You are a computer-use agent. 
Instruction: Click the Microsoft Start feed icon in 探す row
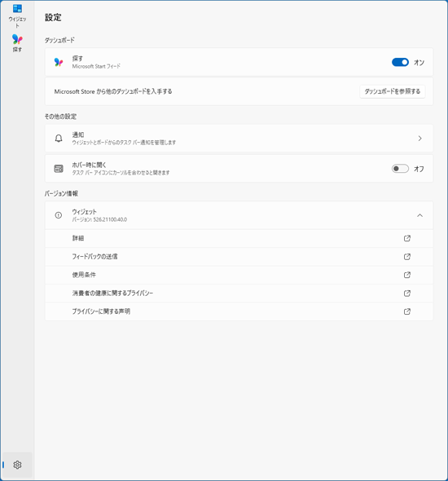point(59,62)
